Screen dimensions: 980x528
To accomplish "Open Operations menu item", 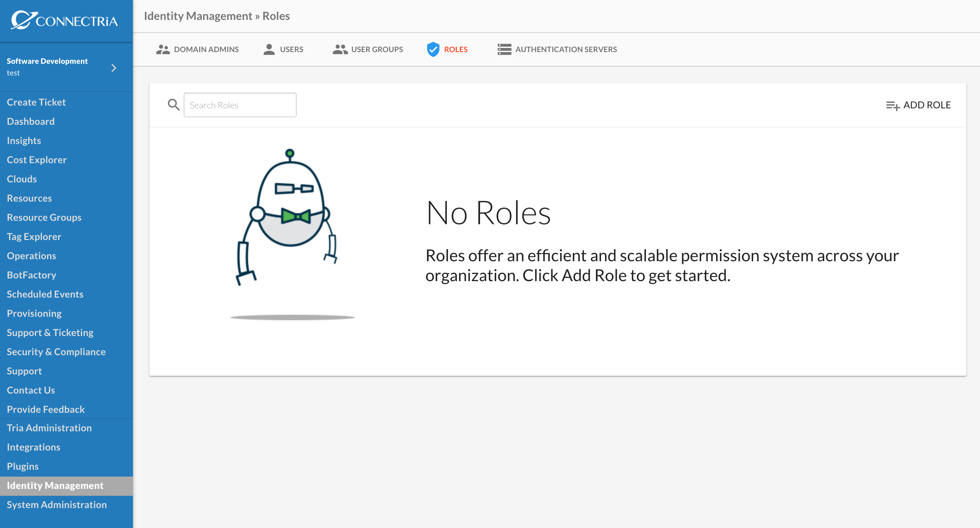I will point(31,256).
